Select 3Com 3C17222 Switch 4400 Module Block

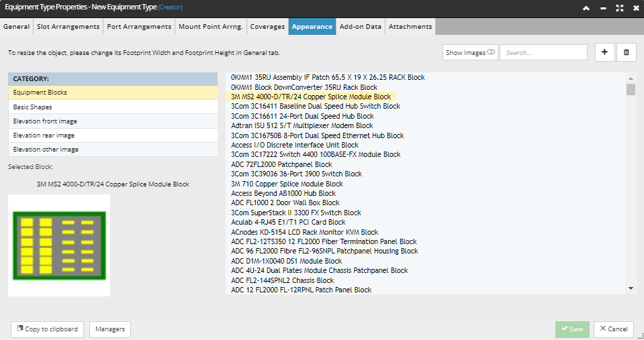point(316,155)
